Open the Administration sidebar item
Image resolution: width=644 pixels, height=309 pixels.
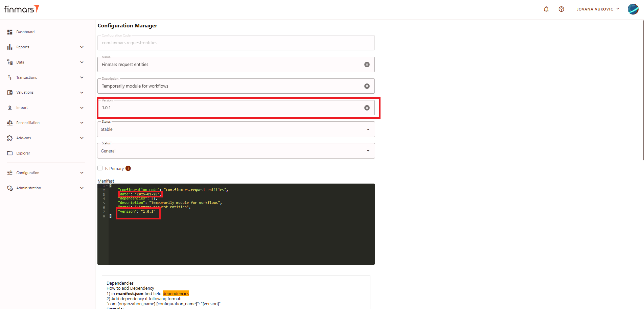pos(46,188)
